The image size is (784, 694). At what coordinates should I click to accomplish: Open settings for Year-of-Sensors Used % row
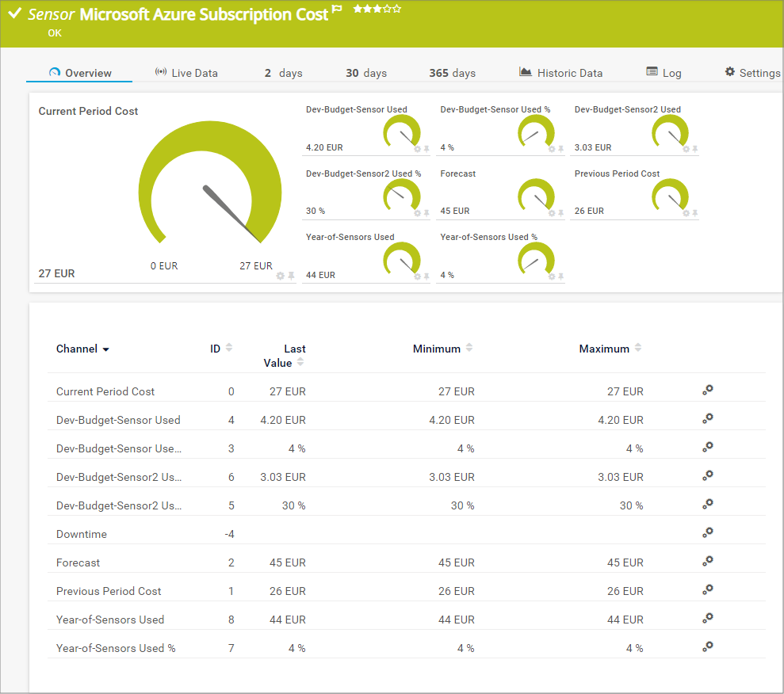[708, 647]
